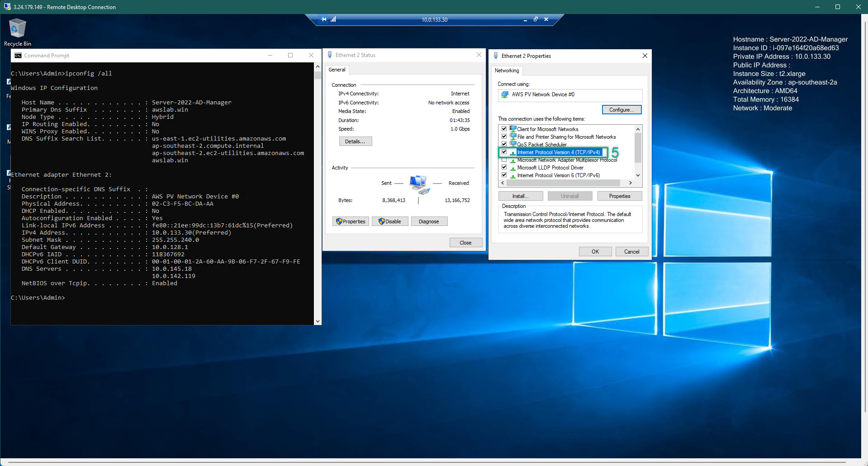
Task: Click the Command Prompt scroll down arrow
Action: [x=318, y=321]
